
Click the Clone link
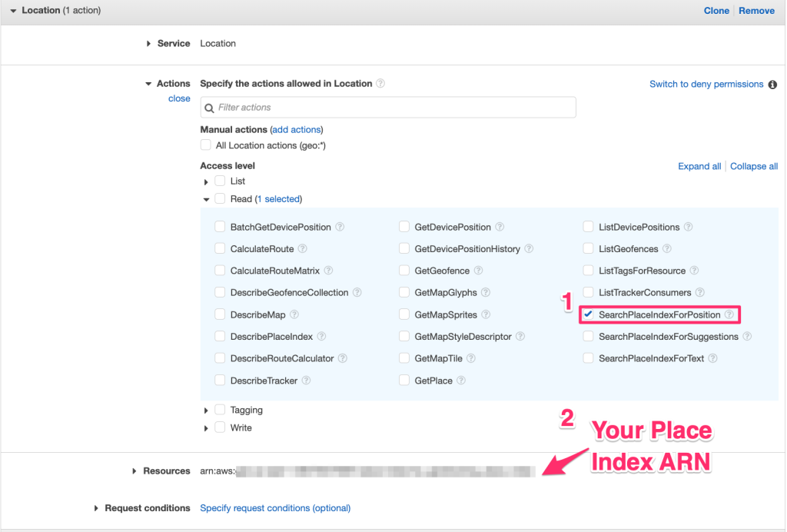pyautogui.click(x=716, y=10)
